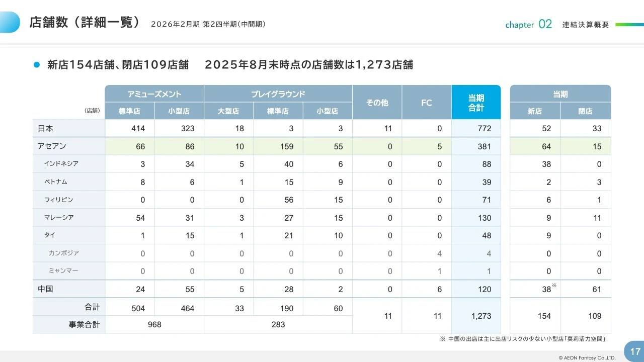Click the 事業合計 value 968
This screenshot has height=362, width=644.
coord(154,324)
